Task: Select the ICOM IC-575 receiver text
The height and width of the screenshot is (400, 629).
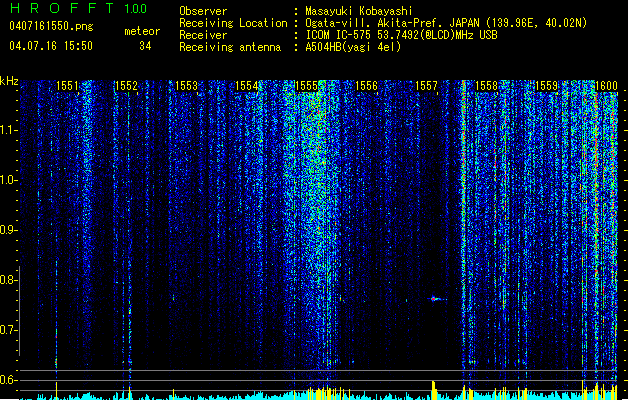Action: point(401,35)
